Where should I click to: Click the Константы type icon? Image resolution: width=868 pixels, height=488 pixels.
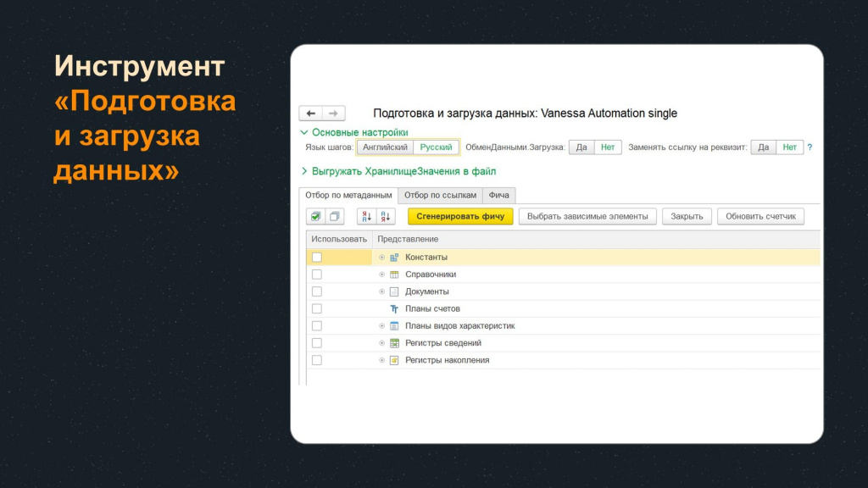[394, 258]
